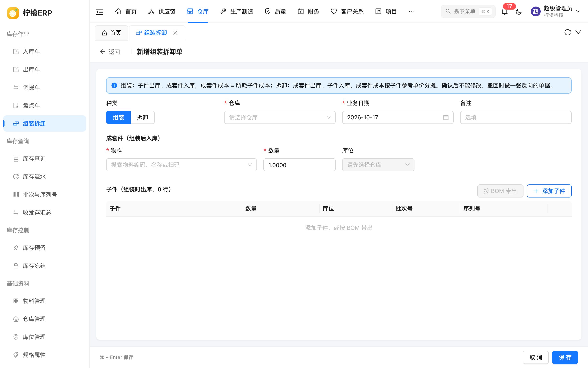Go back with the 返回 link
The height and width of the screenshot is (368, 588).
click(x=110, y=52)
